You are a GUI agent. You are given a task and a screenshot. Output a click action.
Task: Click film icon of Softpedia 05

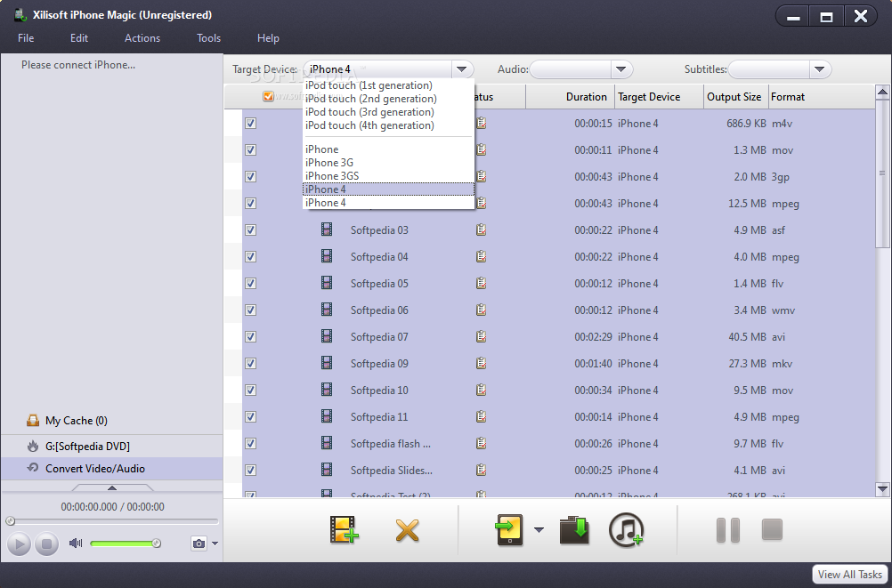[327, 283]
